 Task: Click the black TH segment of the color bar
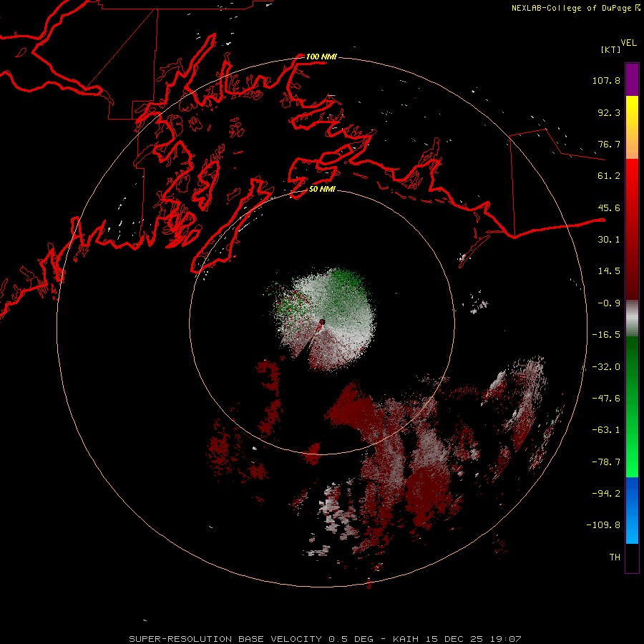pyautogui.click(x=632, y=557)
